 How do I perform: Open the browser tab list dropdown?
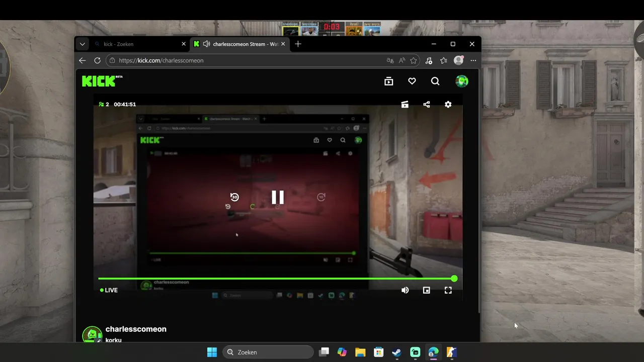[82, 44]
